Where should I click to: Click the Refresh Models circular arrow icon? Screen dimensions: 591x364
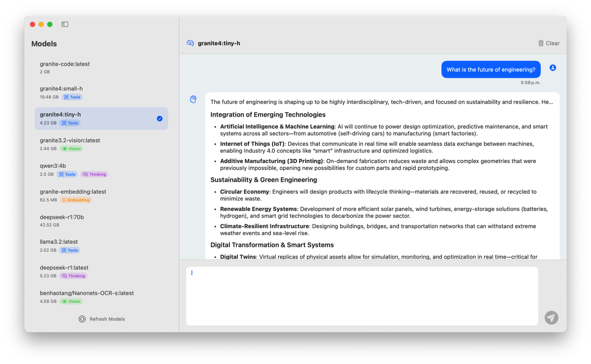pyautogui.click(x=82, y=319)
